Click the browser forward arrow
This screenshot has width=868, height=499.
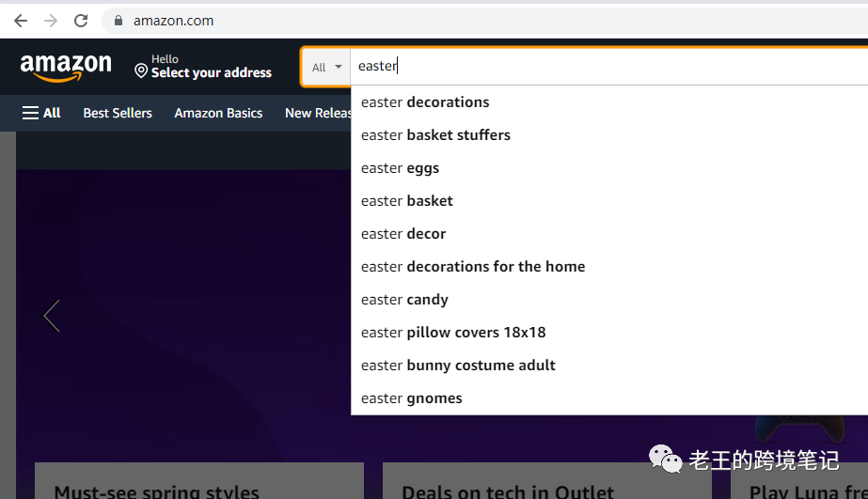(51, 21)
